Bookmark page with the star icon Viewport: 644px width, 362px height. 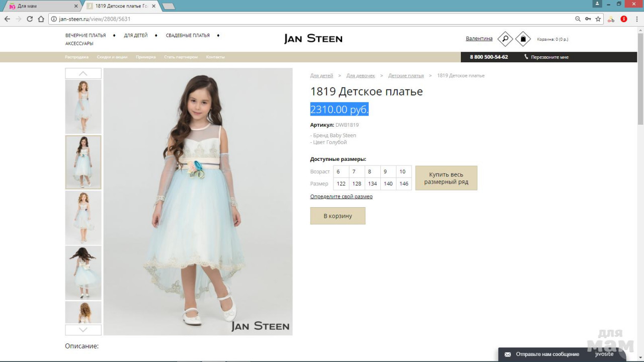pos(598,19)
